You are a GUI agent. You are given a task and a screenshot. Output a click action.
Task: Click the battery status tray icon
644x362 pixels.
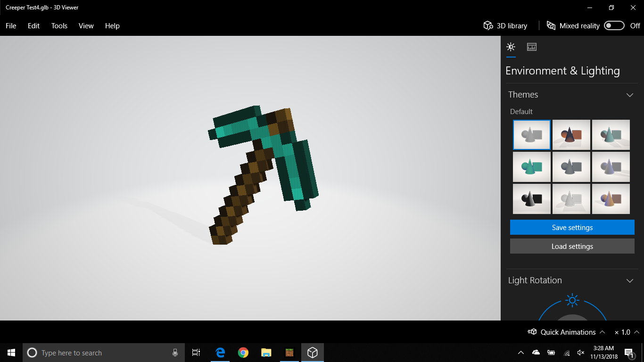tap(551, 353)
